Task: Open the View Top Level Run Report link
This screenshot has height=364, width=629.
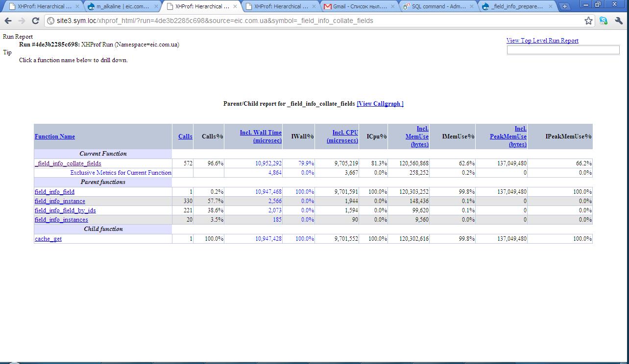Action: 542,41
